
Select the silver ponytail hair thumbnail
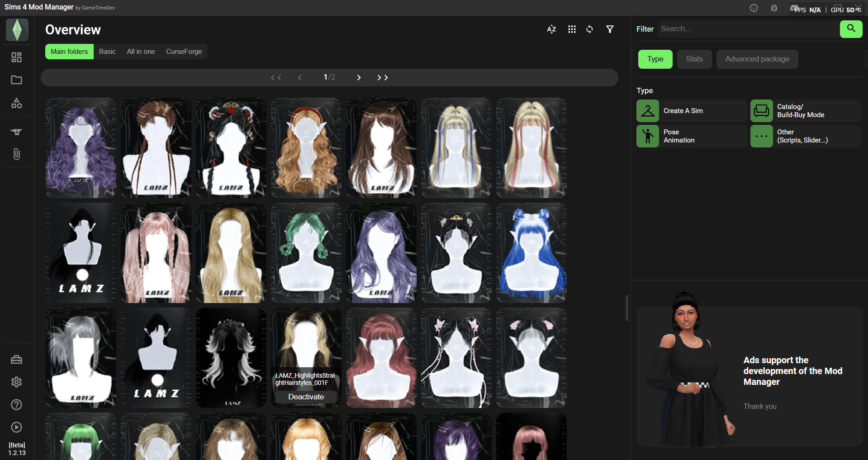[81, 358]
